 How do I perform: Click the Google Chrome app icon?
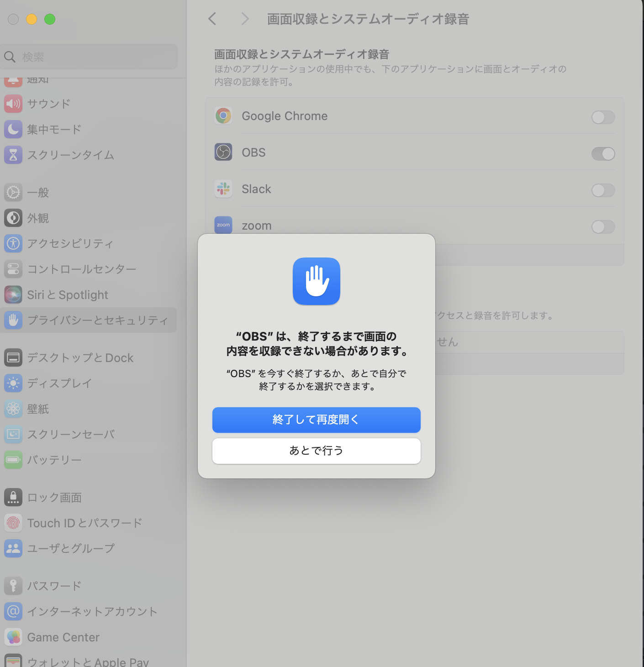223,116
